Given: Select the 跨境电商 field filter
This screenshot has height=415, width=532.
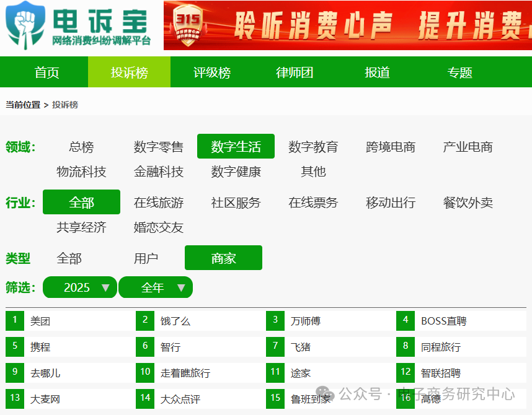Looking at the screenshot, I should [390, 146].
